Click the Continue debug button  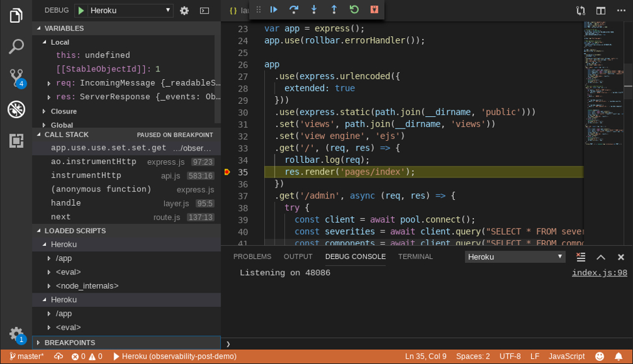(x=274, y=10)
